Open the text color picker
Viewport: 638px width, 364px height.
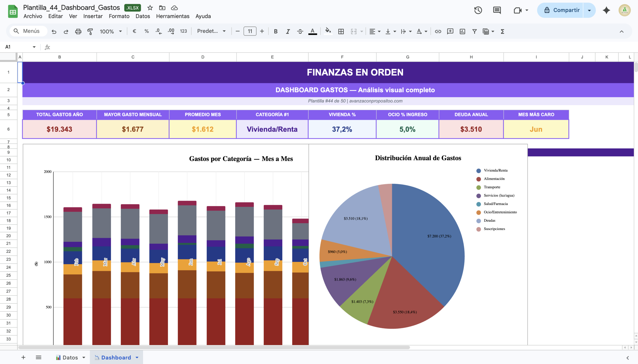pos(312,31)
